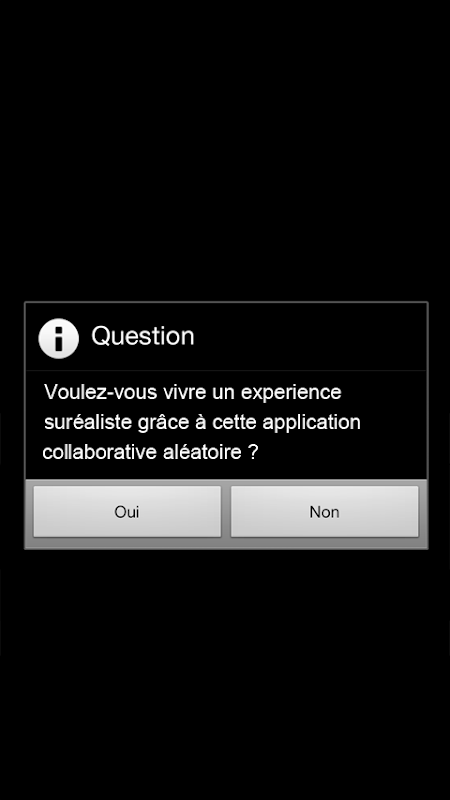Click the letter "i" inside the info icon

tap(59, 338)
